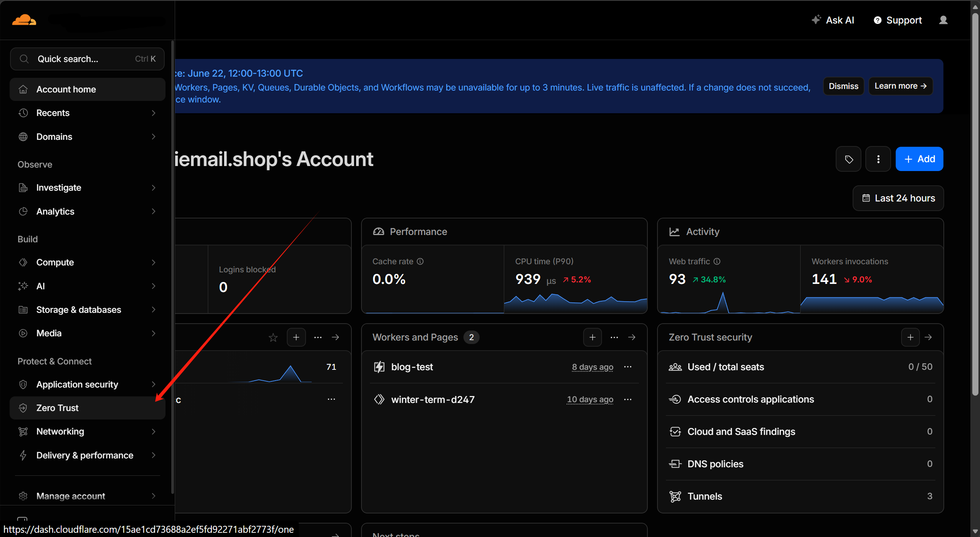Open the Tunnels row
This screenshot has width=980, height=537.
[x=800, y=496]
